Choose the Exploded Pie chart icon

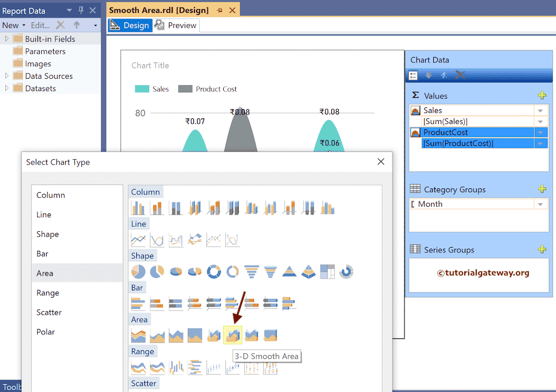click(157, 271)
